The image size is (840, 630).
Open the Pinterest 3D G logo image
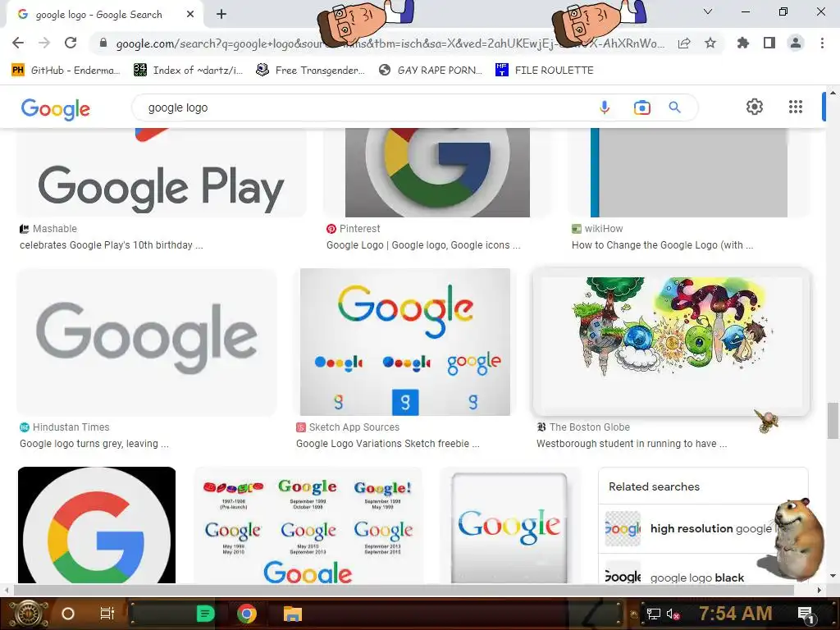(x=437, y=172)
